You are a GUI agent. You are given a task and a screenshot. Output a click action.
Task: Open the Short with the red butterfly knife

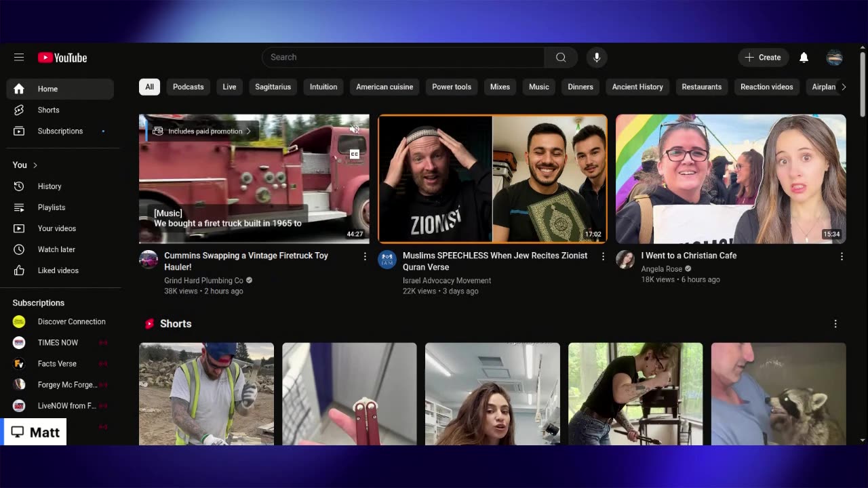[349, 394]
